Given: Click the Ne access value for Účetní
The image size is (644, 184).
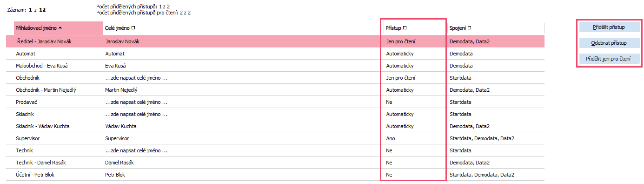Looking at the screenshot, I should 389,175.
